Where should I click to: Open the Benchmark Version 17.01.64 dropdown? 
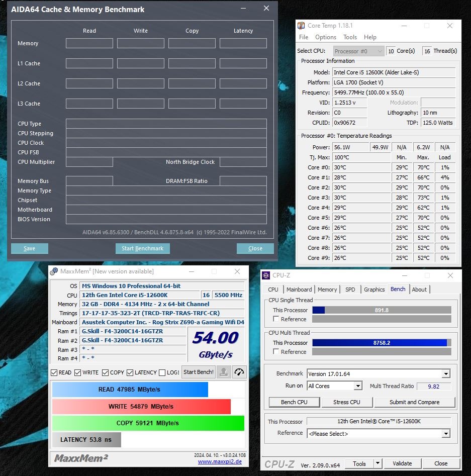click(x=446, y=373)
